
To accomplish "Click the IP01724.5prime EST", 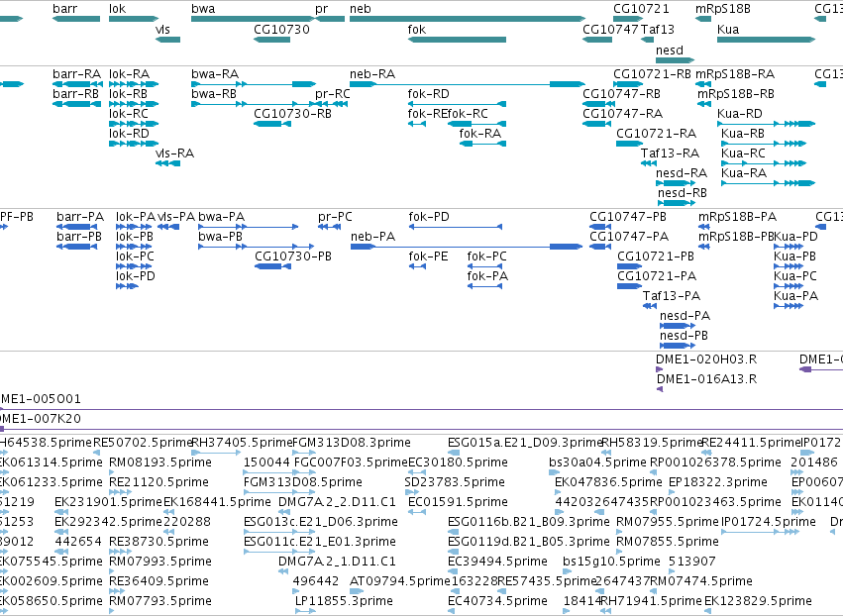I will tap(760, 532).
